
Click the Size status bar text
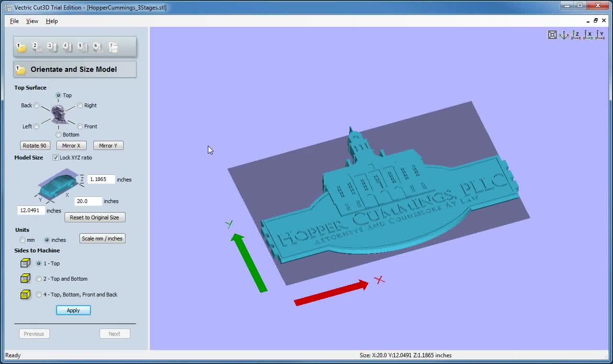(x=406, y=355)
